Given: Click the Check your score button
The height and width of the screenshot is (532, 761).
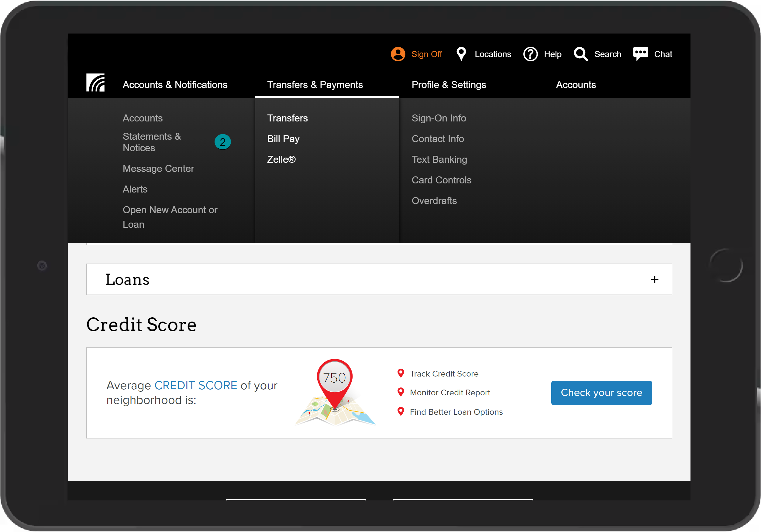Looking at the screenshot, I should [x=601, y=393].
